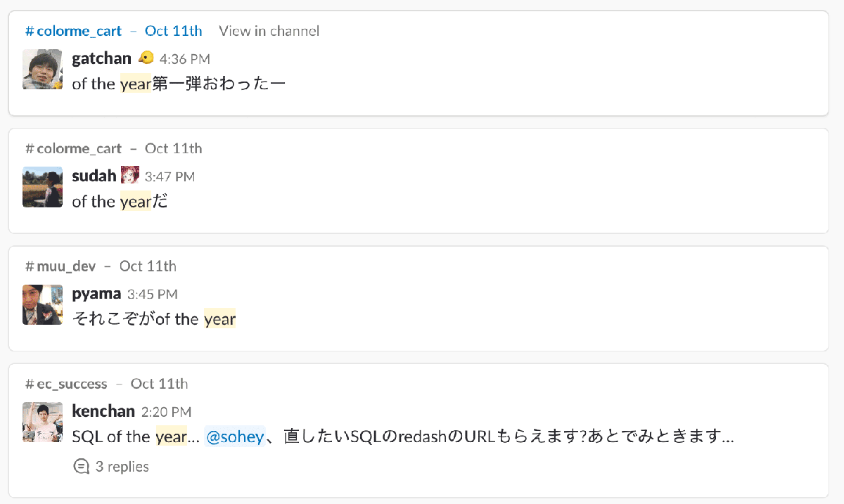
Task: Open gatchan's profile avatar
Action: pos(43,70)
